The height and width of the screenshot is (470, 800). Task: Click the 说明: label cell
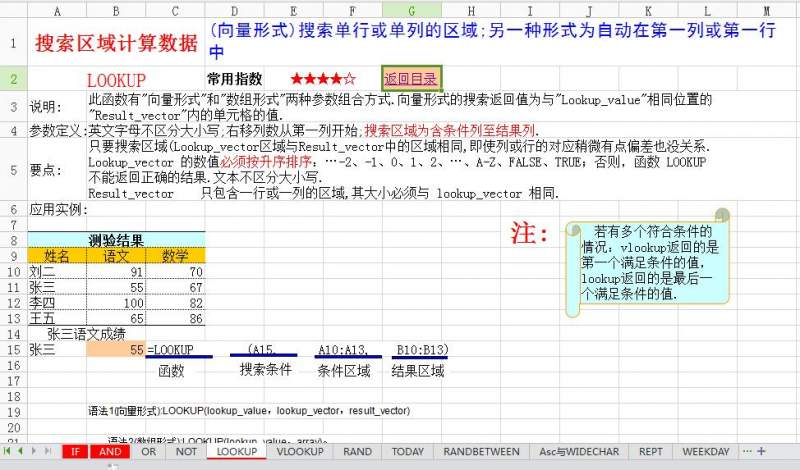tap(45, 107)
